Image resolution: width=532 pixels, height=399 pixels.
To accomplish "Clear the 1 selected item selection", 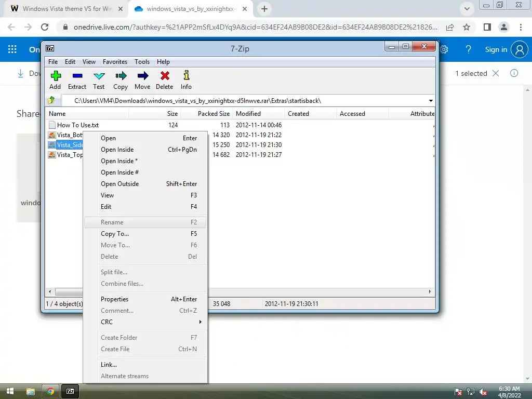I will pos(496,73).
